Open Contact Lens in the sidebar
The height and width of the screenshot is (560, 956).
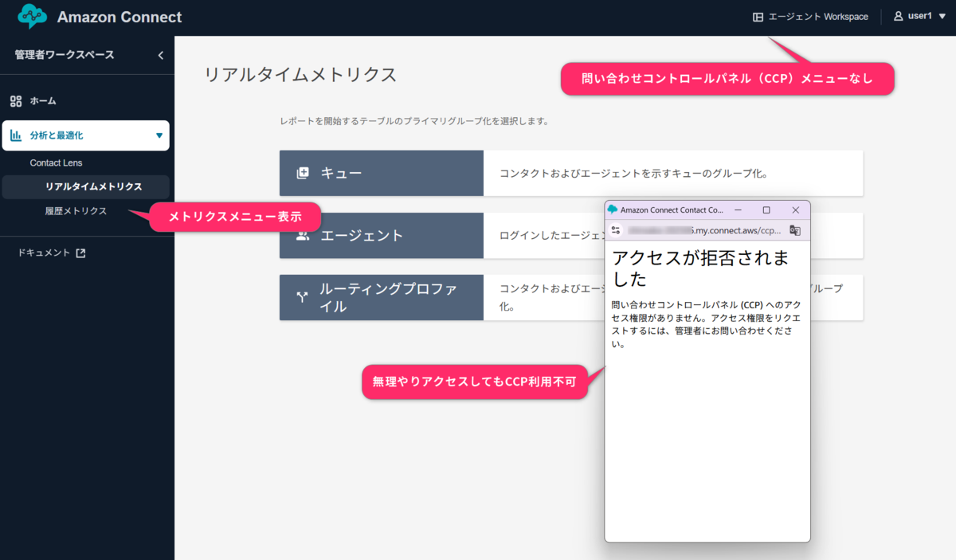pos(56,163)
